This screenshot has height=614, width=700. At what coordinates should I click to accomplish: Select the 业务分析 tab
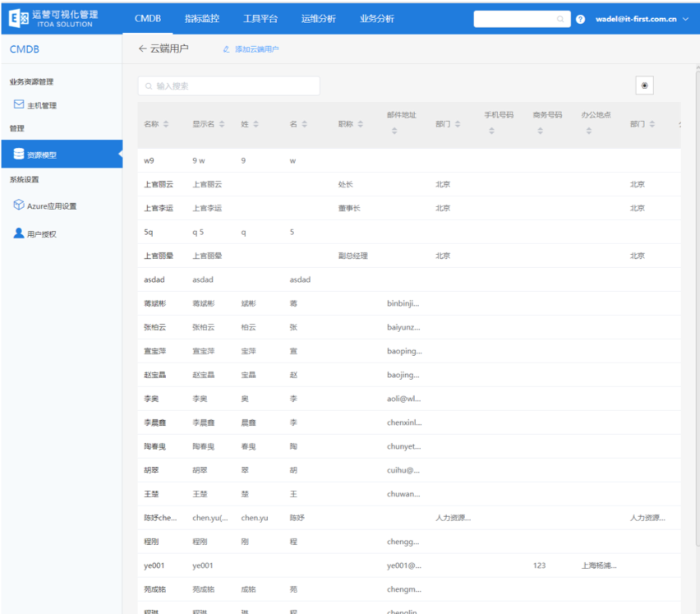377,18
